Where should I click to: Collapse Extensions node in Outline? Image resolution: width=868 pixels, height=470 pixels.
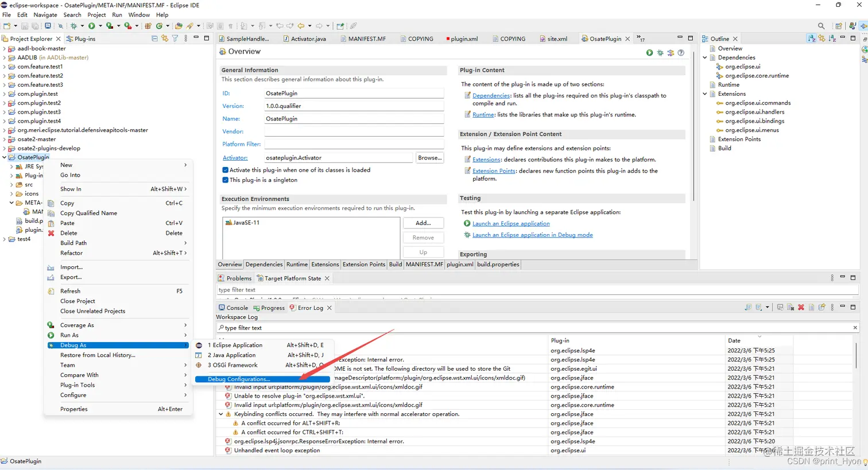pos(706,94)
